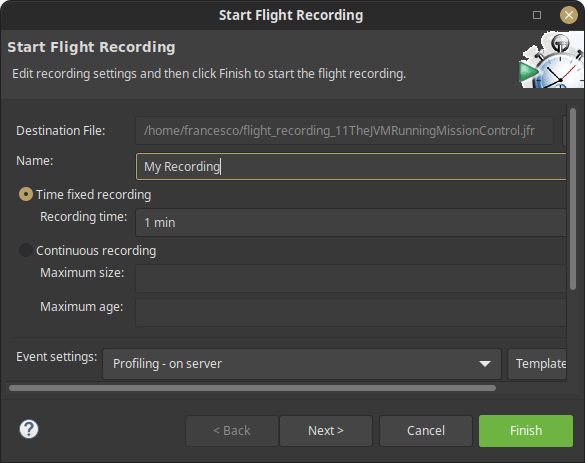
Task: Cancel the flight recording dialog
Action: [426, 431]
